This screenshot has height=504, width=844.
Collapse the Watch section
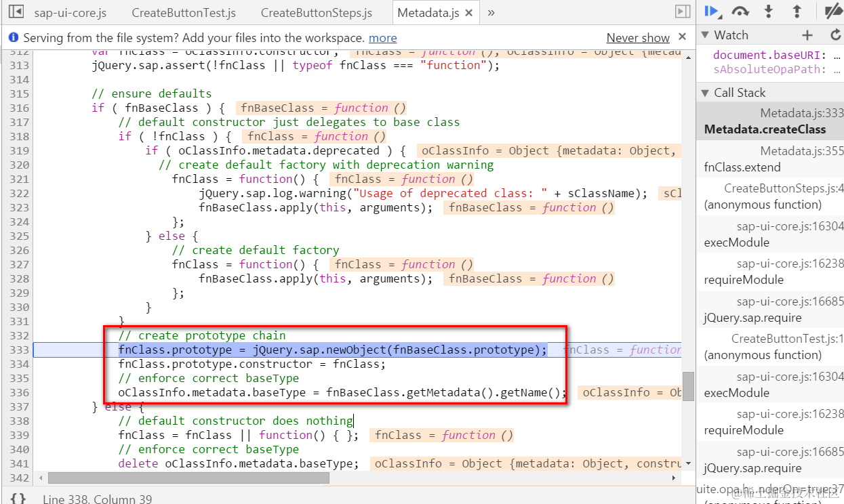point(705,35)
